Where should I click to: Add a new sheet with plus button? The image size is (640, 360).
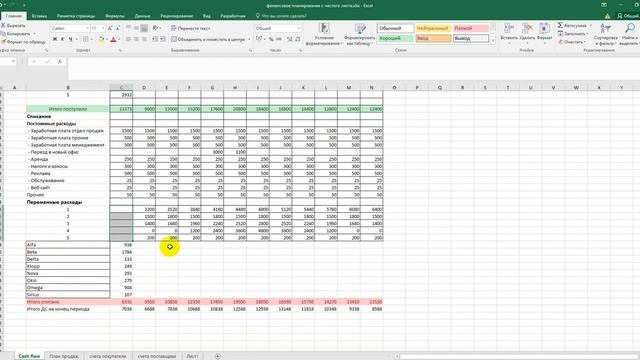(x=218, y=356)
